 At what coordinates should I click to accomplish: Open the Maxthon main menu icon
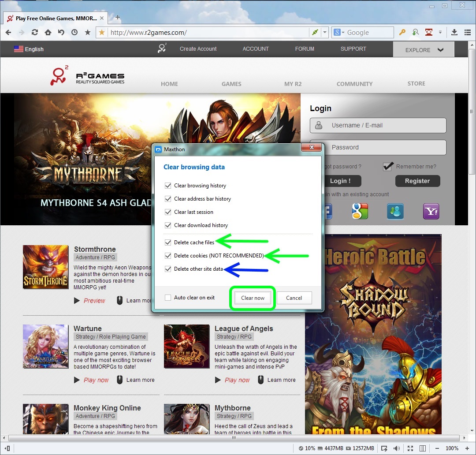(x=467, y=32)
